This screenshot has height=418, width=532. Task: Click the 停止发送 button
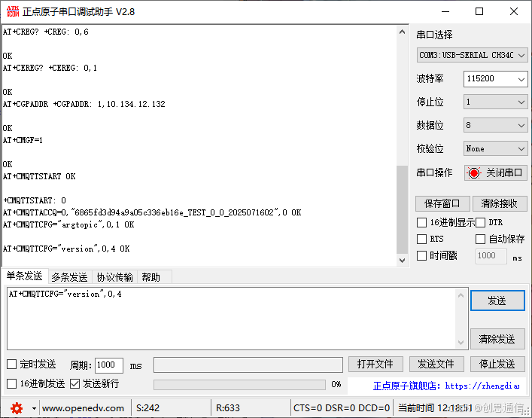(497, 365)
